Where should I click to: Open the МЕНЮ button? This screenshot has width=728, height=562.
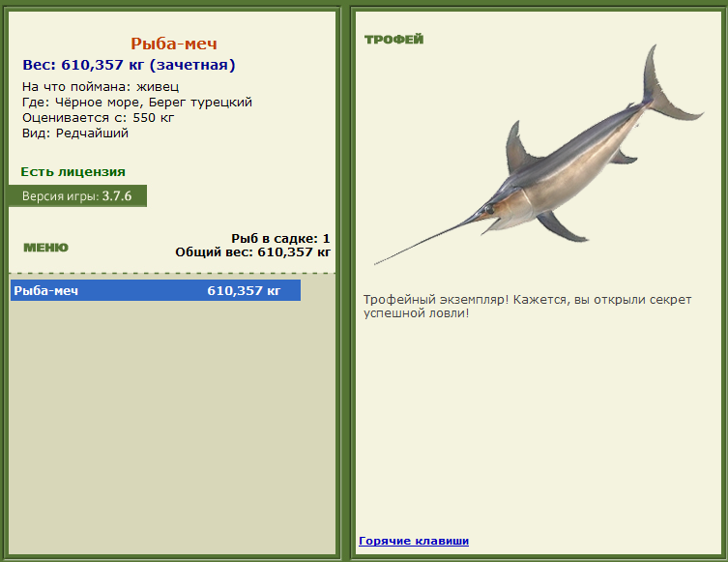[46, 248]
